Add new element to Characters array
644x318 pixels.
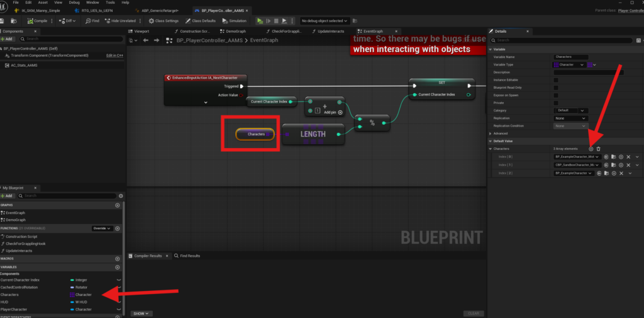tap(591, 149)
